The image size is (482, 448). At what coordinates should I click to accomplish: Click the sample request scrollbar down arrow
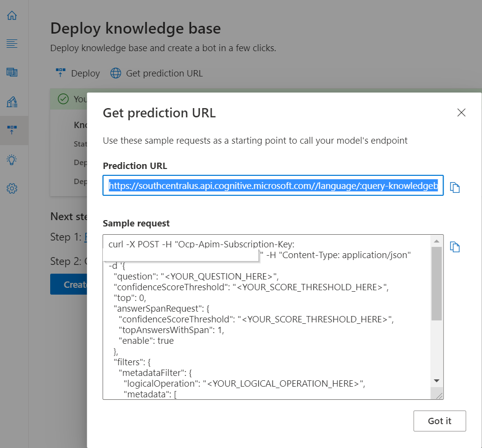pos(437,381)
